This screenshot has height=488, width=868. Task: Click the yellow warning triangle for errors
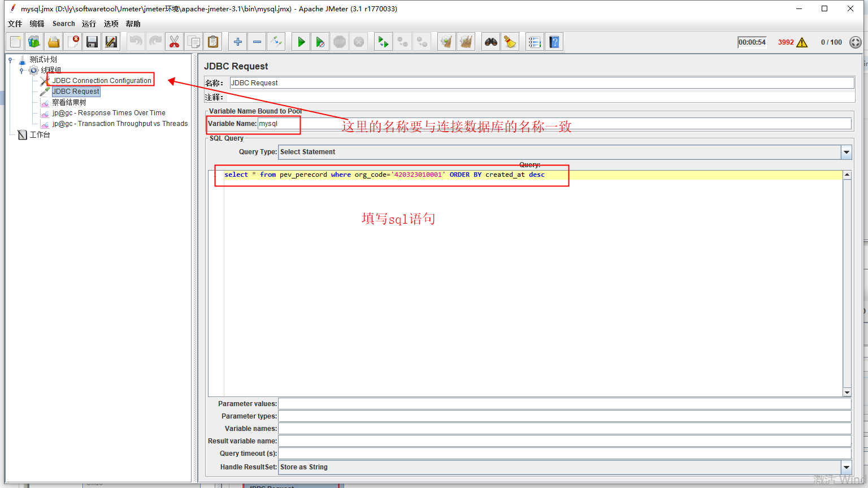(802, 42)
